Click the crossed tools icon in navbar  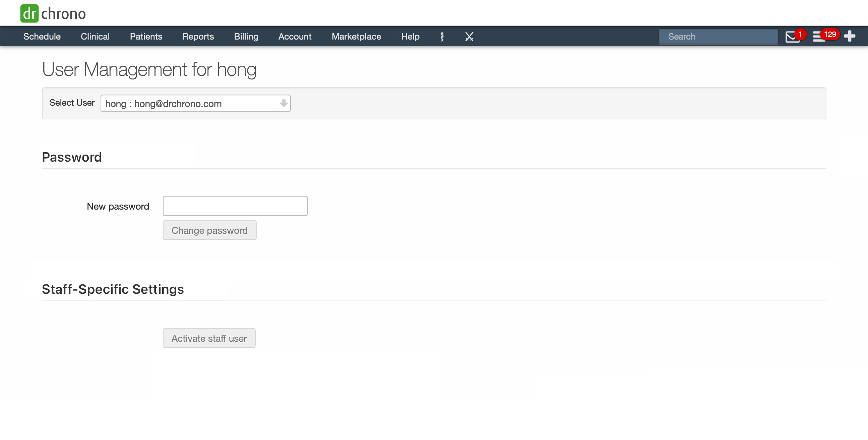tap(469, 37)
